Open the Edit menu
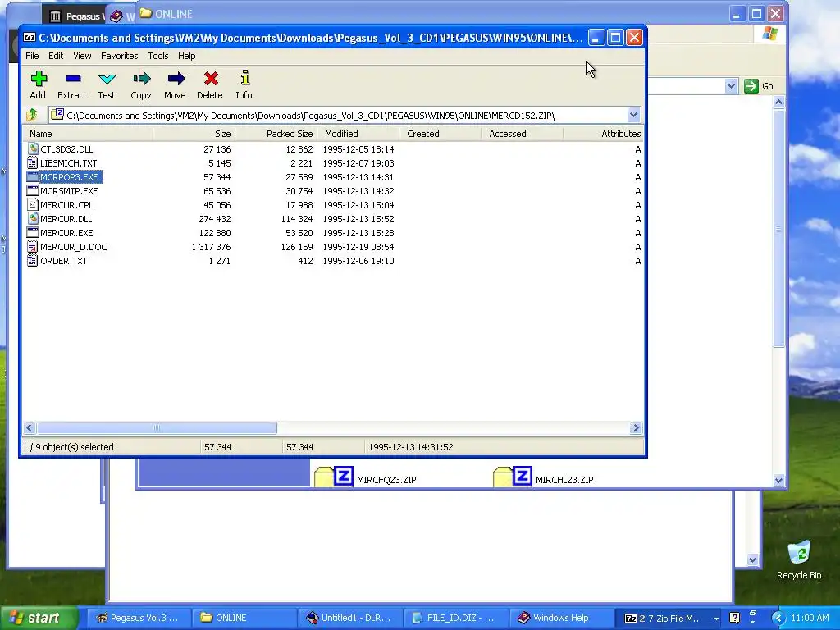The width and height of the screenshot is (840, 630). (x=56, y=56)
